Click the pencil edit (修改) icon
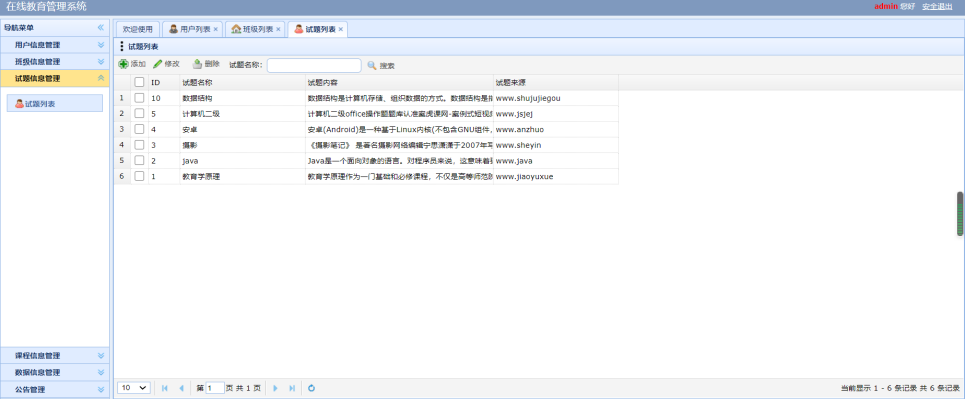This screenshot has height=399, width=965. click(x=158, y=64)
